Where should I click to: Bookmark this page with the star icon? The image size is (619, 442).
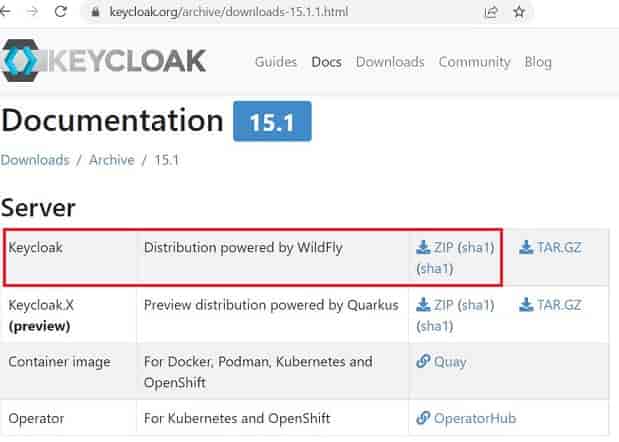pos(519,12)
